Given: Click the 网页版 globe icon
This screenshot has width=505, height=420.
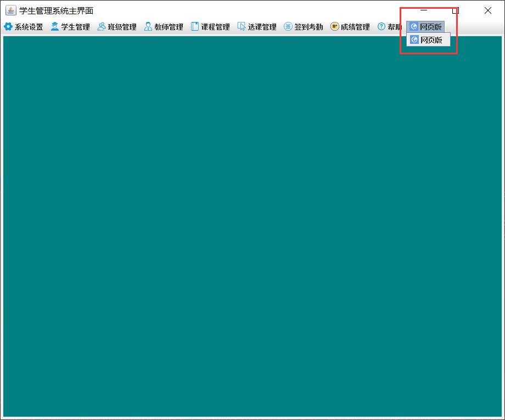Looking at the screenshot, I should pos(413,26).
